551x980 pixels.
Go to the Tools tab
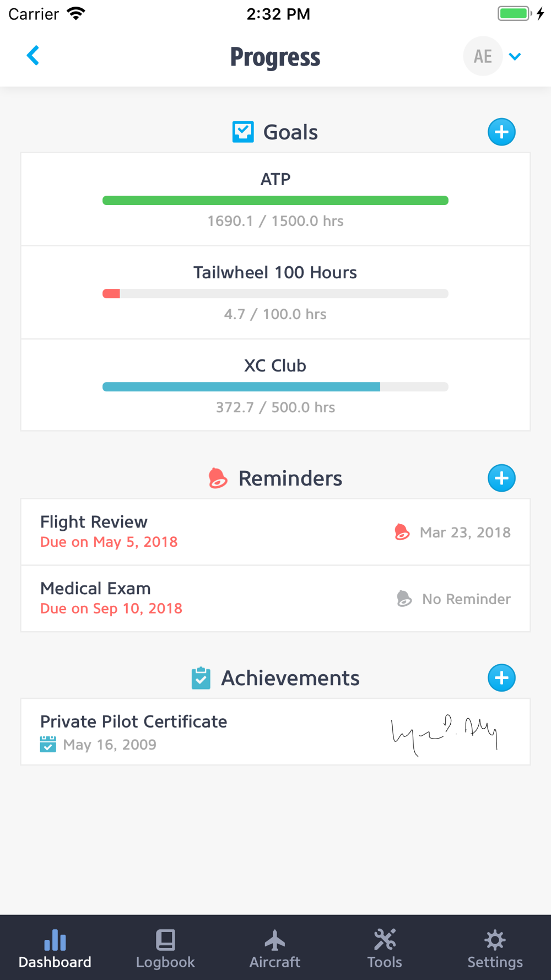[x=385, y=948]
